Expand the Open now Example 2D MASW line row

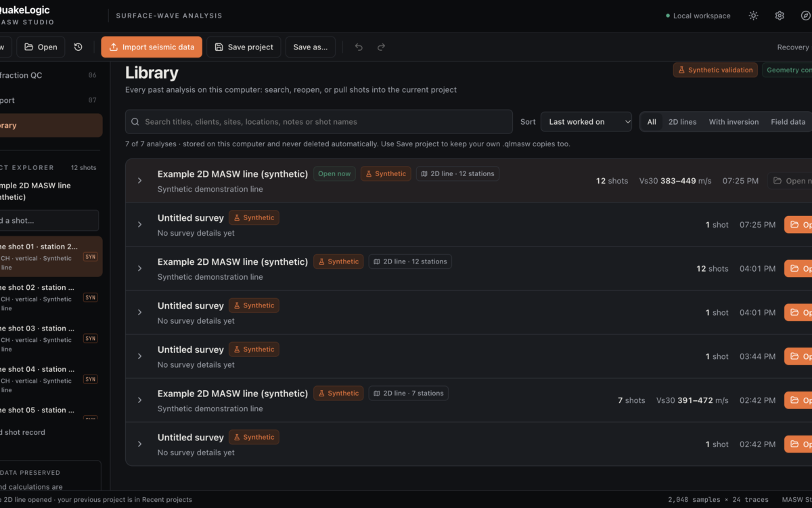tap(140, 181)
